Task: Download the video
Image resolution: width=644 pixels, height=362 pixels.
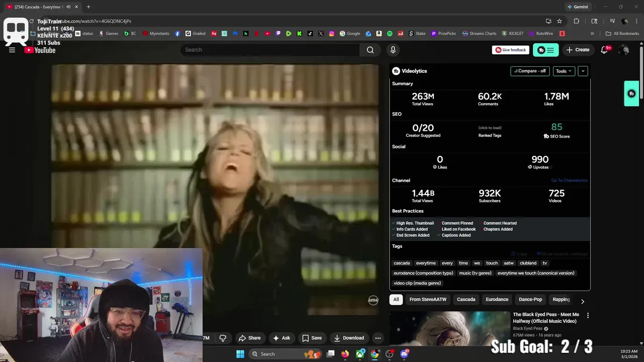Action: 349,338
